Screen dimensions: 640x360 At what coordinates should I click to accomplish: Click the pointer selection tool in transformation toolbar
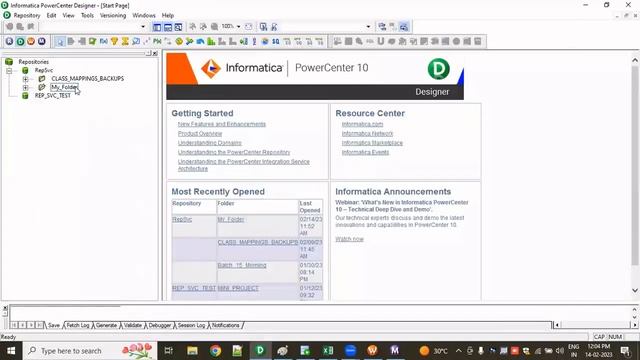click(x=60, y=41)
